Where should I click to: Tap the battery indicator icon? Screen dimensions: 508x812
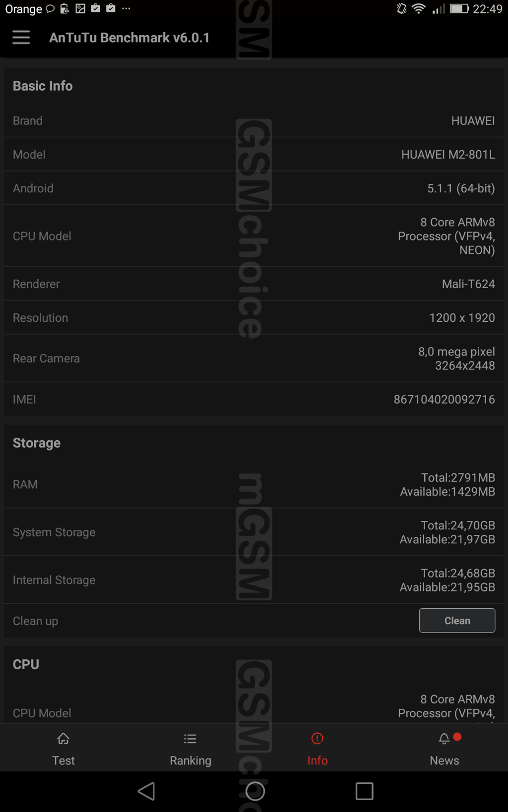tap(459, 9)
